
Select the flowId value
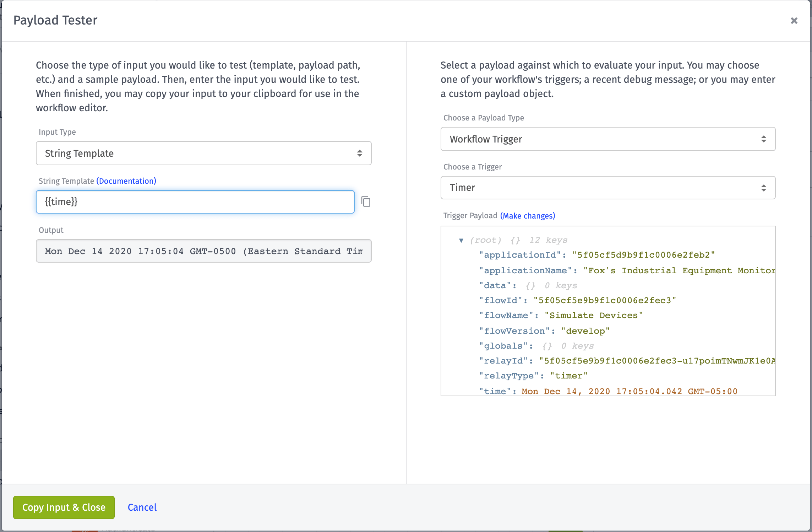605,300
